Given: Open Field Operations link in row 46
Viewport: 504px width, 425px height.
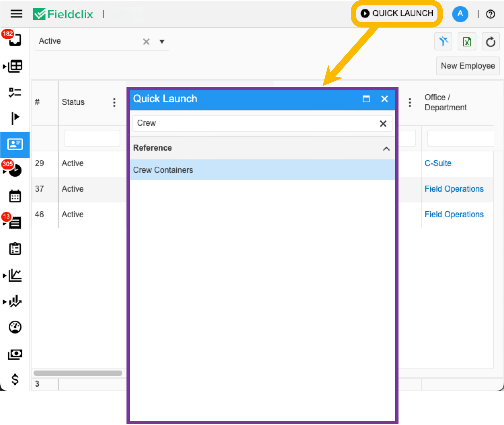Looking at the screenshot, I should coord(454,215).
